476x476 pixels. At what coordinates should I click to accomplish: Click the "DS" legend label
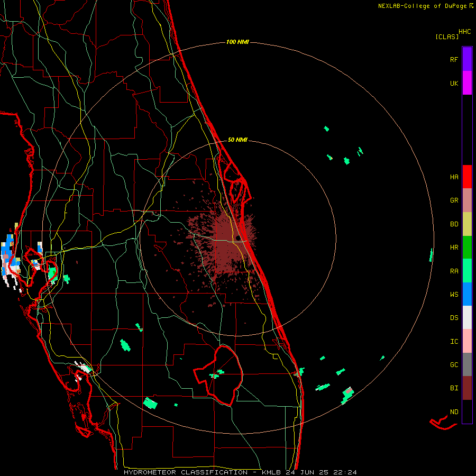coord(454,318)
